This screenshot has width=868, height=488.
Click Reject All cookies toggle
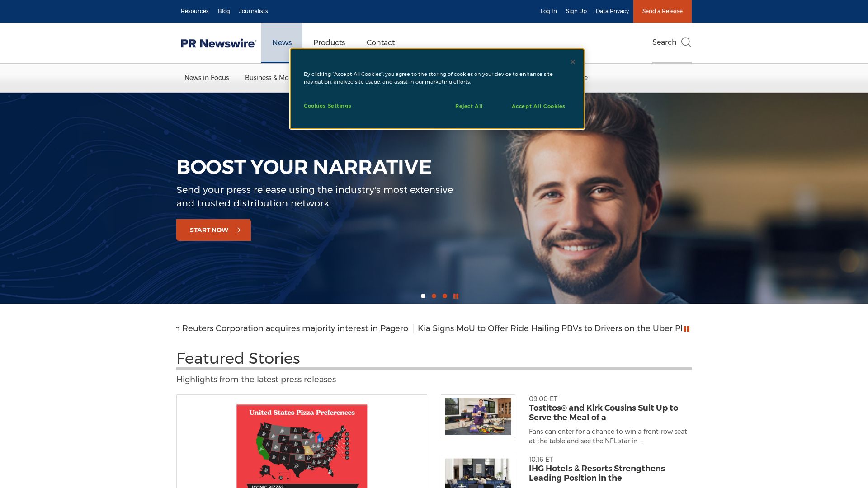pos(468,105)
